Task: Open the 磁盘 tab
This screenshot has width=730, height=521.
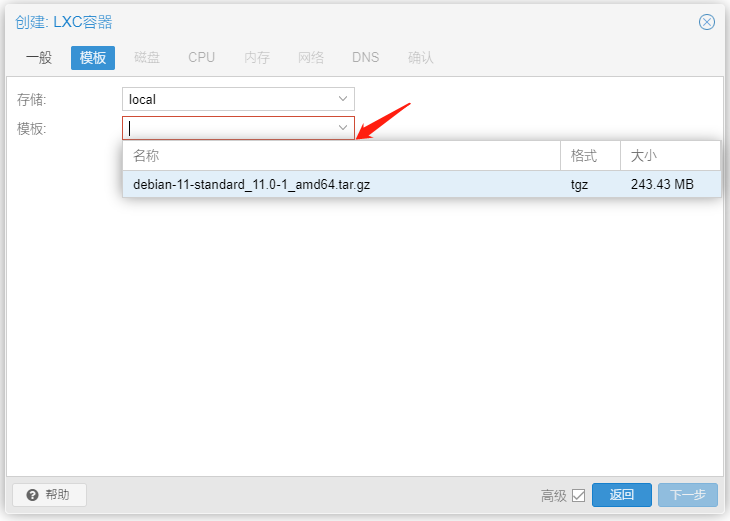Action: [147, 58]
